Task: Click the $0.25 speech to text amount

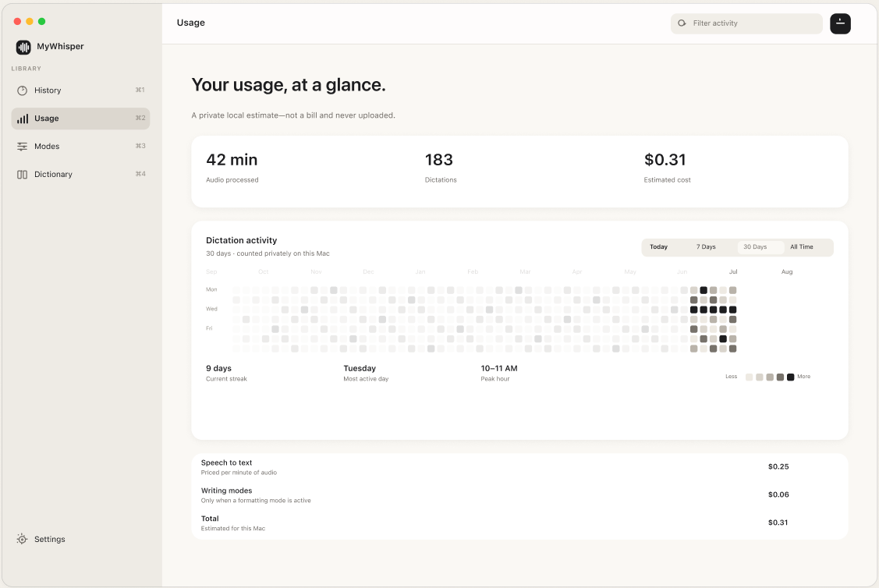Action: point(778,466)
